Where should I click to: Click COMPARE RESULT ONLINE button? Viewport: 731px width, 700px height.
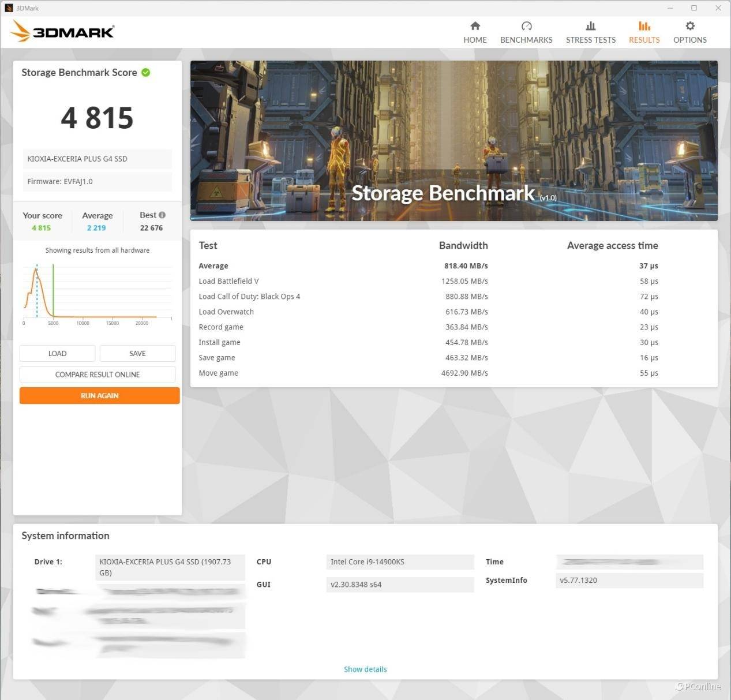(98, 375)
